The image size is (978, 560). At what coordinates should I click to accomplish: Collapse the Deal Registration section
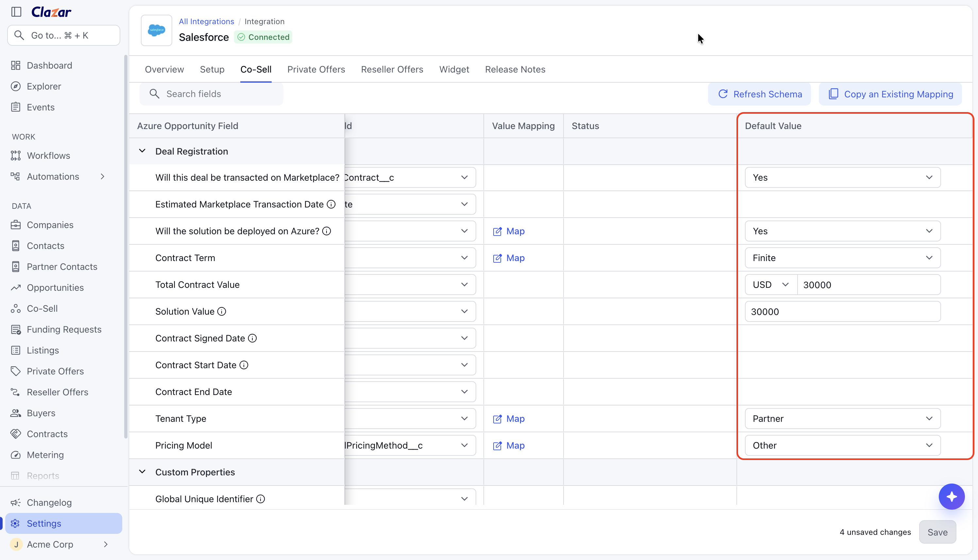[142, 151]
